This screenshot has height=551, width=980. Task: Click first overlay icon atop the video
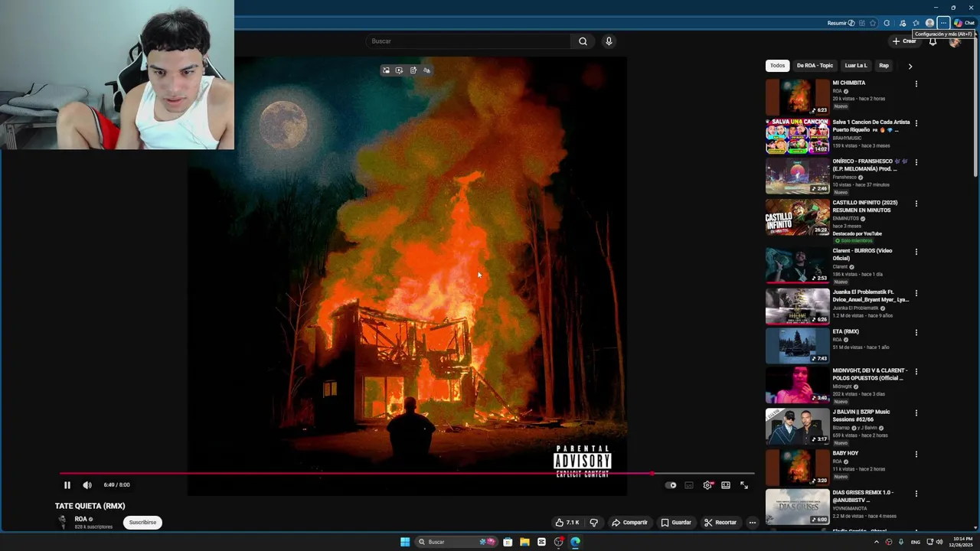pos(386,70)
